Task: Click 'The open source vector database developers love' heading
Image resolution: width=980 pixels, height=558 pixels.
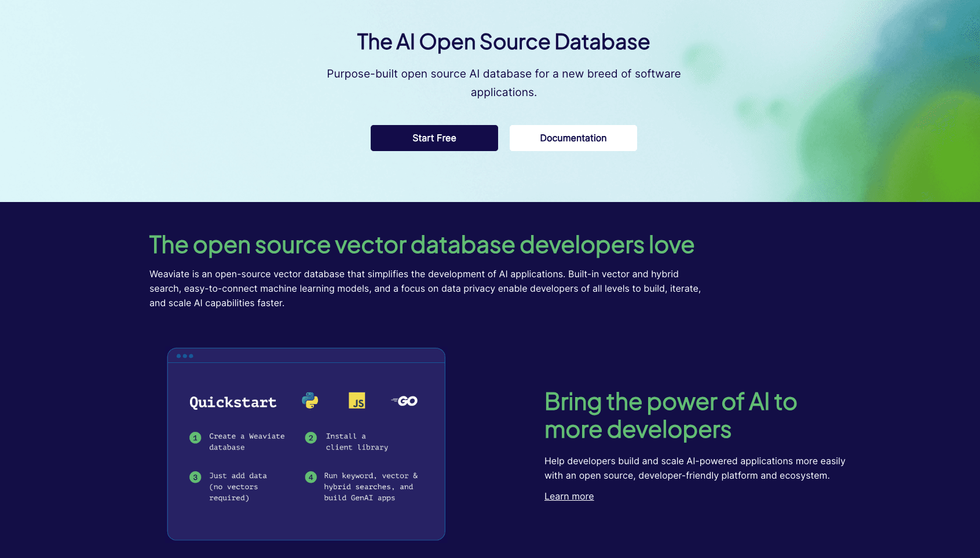Action: coord(422,245)
